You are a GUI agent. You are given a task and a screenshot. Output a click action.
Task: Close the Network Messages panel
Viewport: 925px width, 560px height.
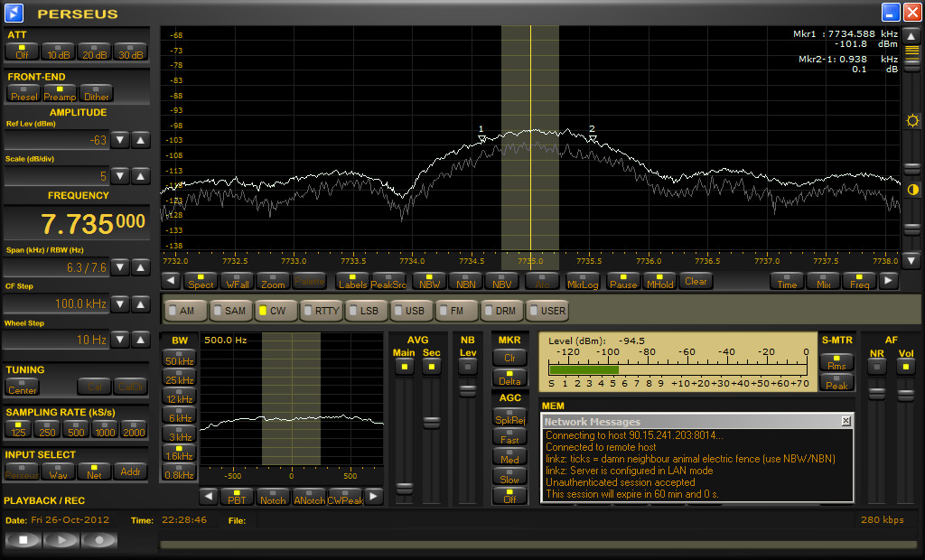click(x=846, y=421)
